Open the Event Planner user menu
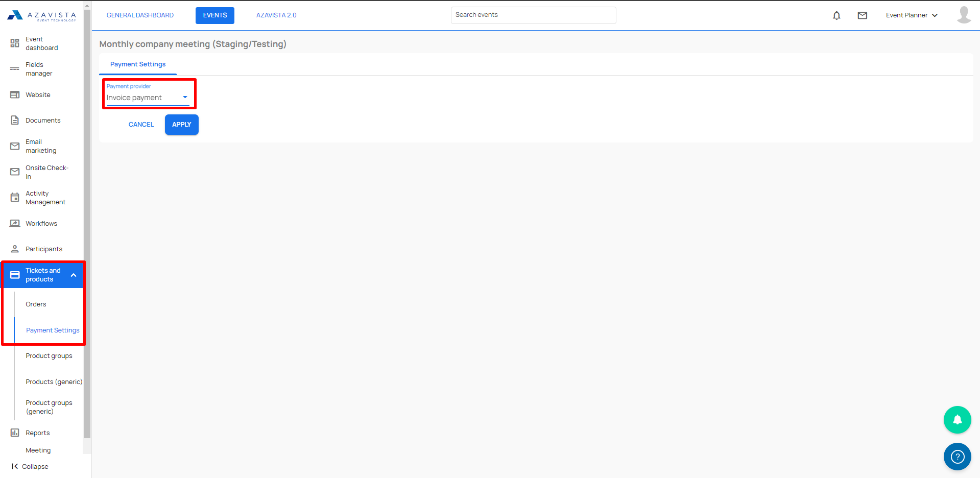The height and width of the screenshot is (478, 980). (912, 15)
